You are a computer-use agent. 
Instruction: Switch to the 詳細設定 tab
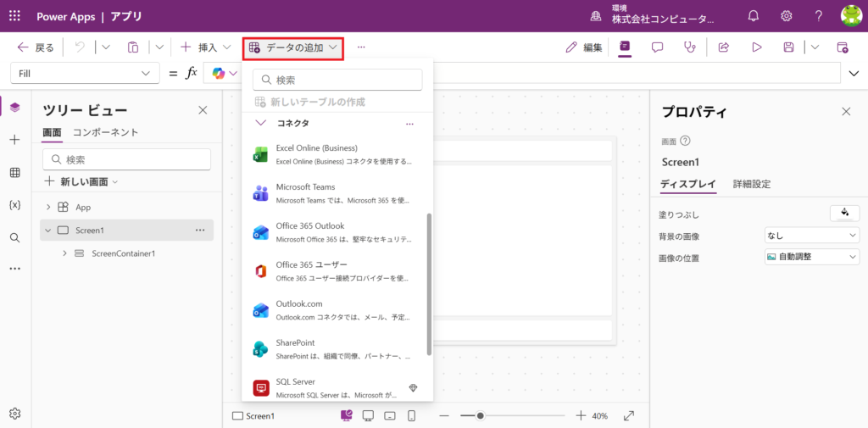[x=752, y=185]
